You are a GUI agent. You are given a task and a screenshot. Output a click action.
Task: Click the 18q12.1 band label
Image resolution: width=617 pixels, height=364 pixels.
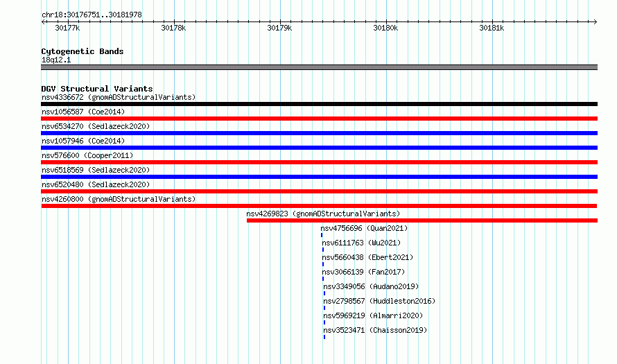point(56,60)
